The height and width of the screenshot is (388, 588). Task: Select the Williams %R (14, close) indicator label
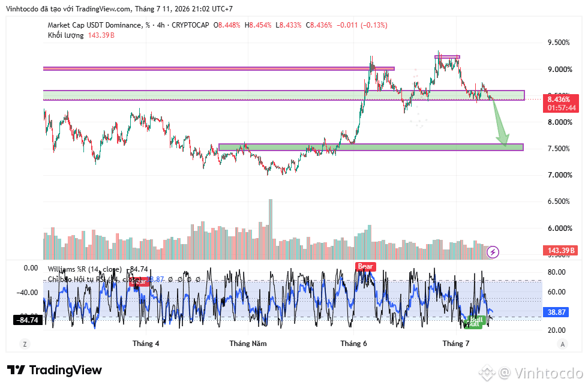point(85,269)
